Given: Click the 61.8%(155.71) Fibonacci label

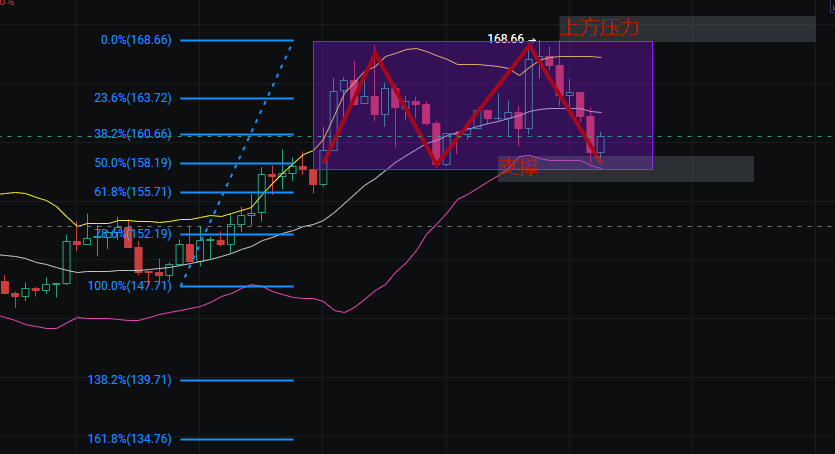Looking at the screenshot, I should tap(133, 192).
